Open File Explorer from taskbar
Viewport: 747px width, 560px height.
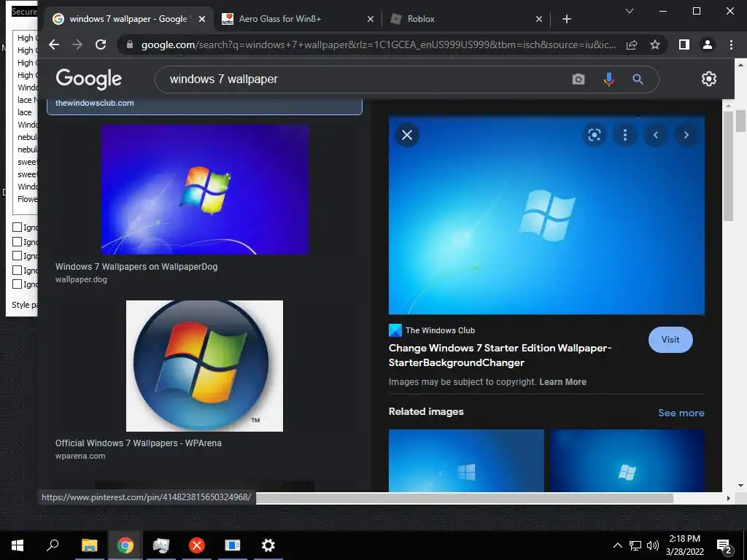click(x=89, y=545)
